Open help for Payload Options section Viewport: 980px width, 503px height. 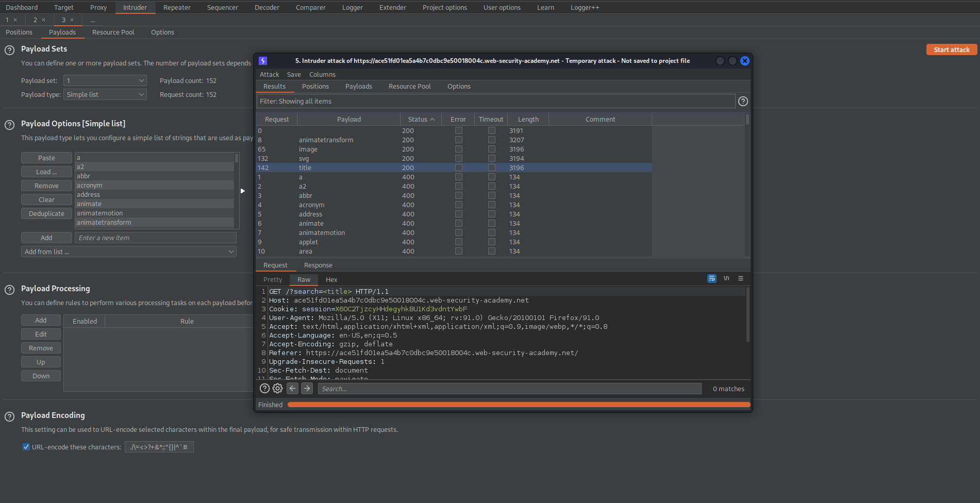[9, 125]
